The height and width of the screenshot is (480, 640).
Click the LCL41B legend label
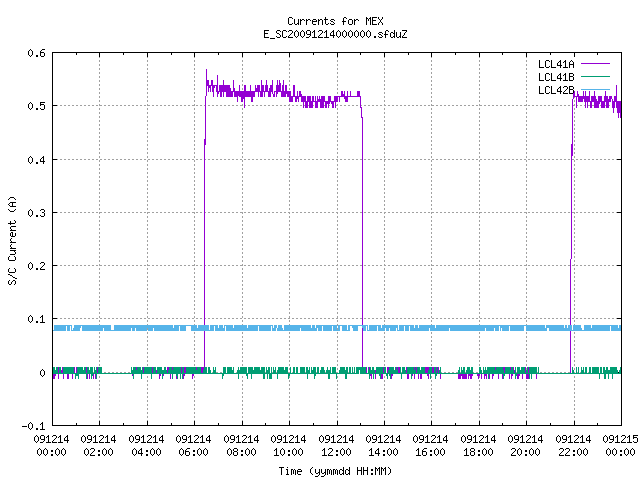[x=556, y=77]
